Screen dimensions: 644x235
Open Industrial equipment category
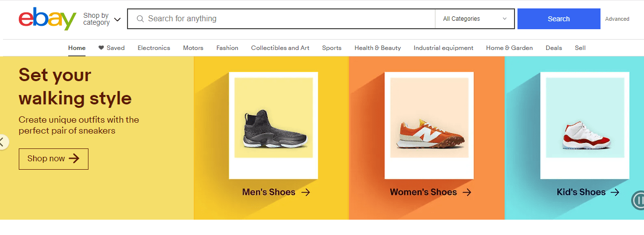pos(443,48)
